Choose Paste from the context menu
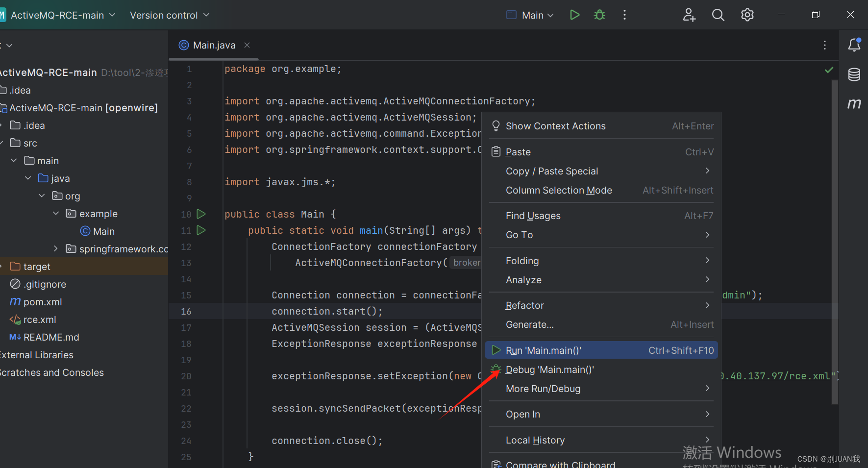 [x=601, y=152]
